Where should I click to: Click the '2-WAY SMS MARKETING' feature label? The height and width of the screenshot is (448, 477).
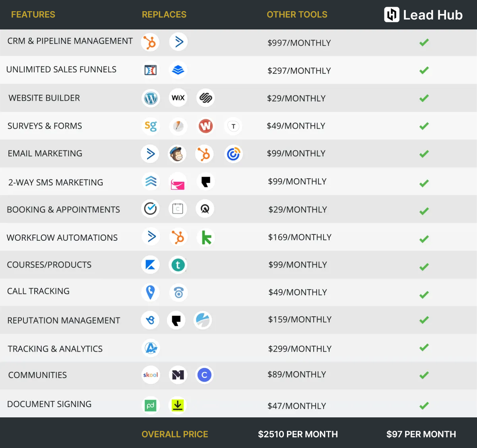(56, 182)
